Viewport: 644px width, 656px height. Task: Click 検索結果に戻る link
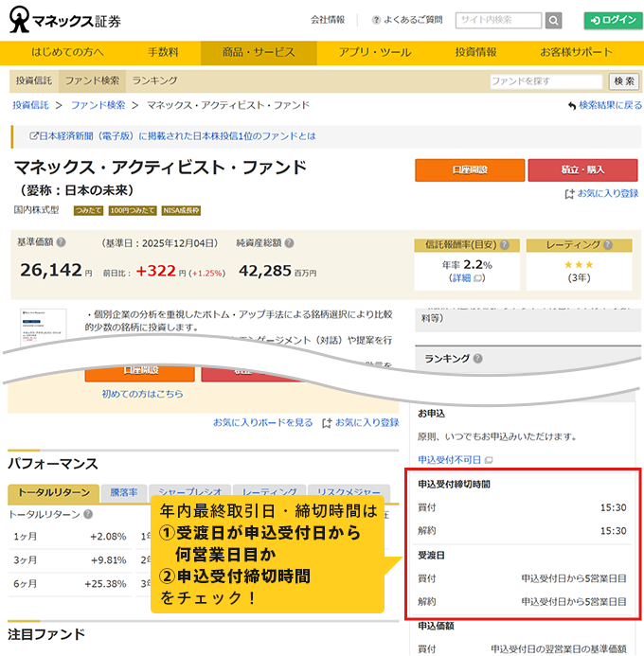click(x=610, y=105)
